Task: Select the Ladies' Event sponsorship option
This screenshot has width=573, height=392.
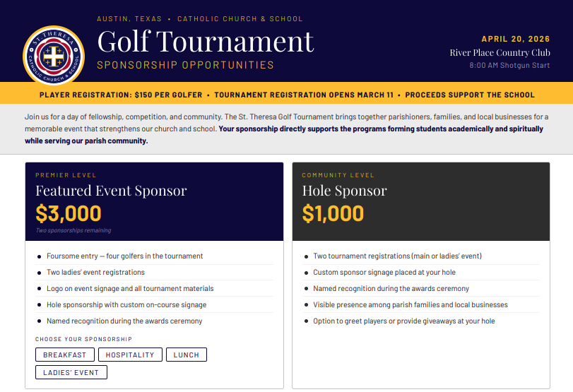Action: pyautogui.click(x=71, y=372)
